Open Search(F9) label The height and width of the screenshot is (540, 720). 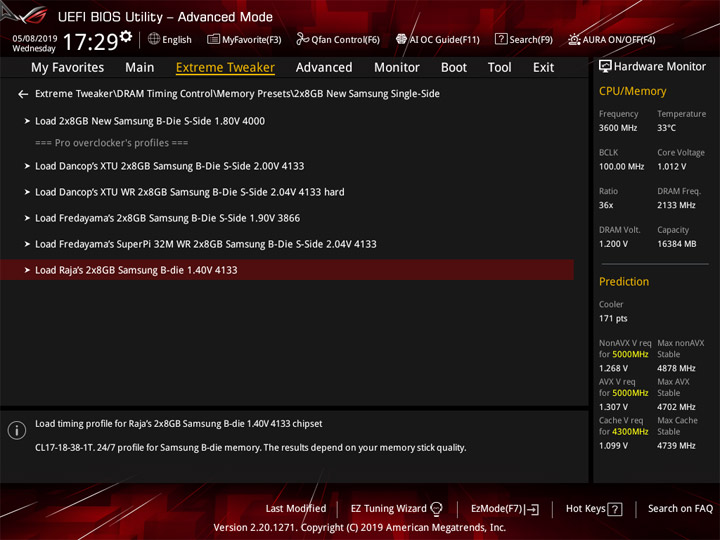531,40
